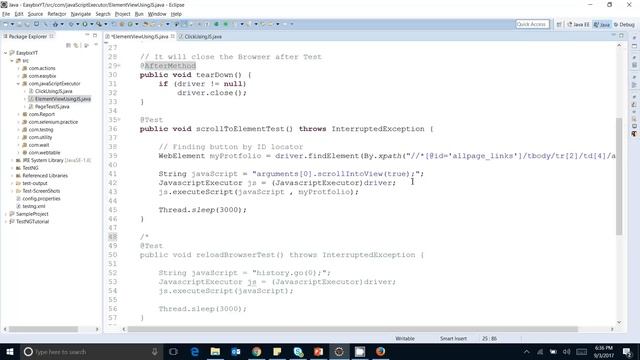Viewport: 640px width, 360px height.
Task: Click the Debug launch toolbar icon
Action: pyautogui.click(x=71, y=24)
